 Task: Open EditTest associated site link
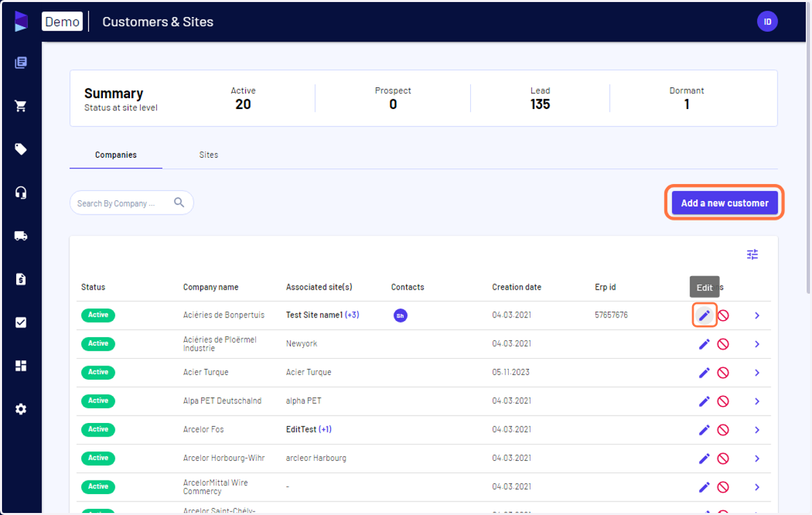[301, 430]
